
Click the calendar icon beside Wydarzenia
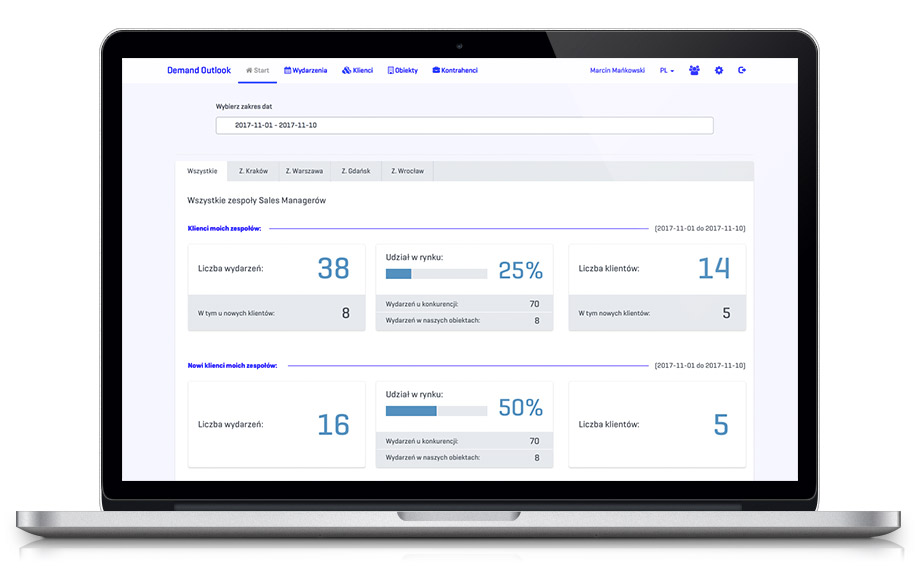click(x=288, y=71)
